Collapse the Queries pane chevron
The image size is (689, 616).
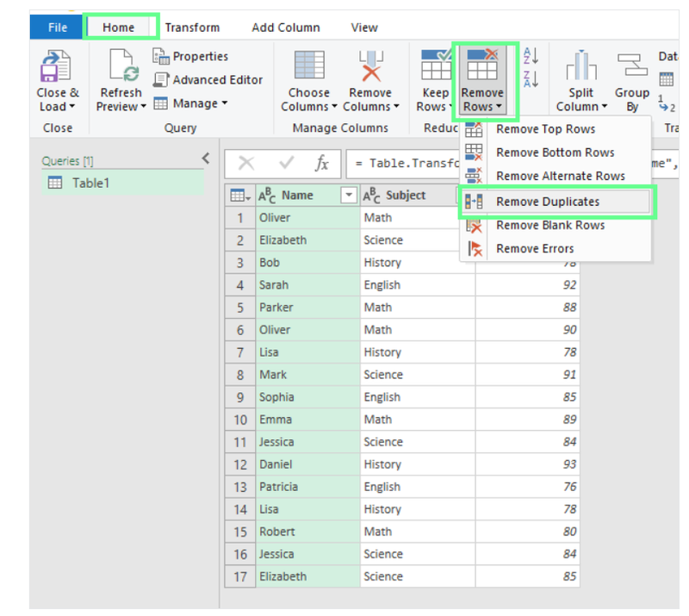pos(206,159)
